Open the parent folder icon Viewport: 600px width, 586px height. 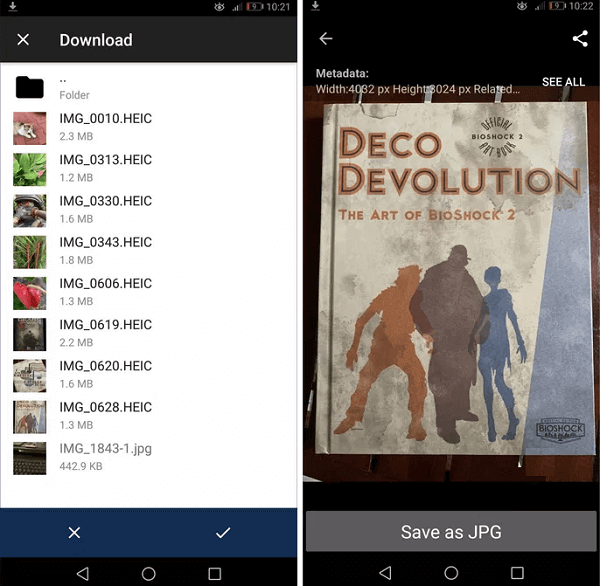(x=29, y=87)
